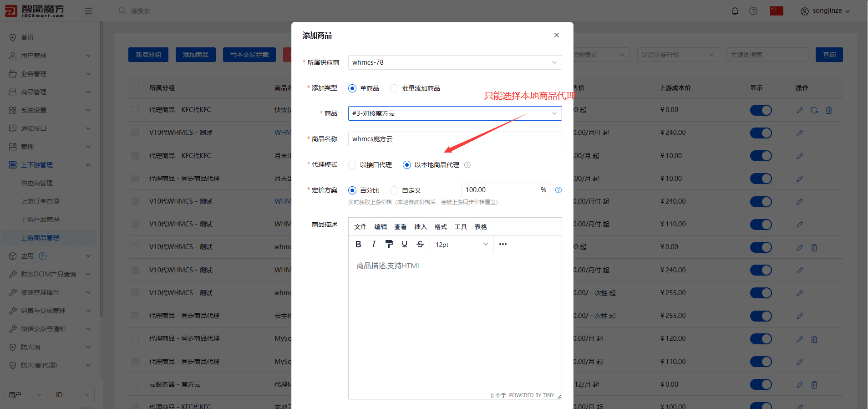Close the 添加商品 dialog
Screen dimensions: 868x409
(x=557, y=35)
